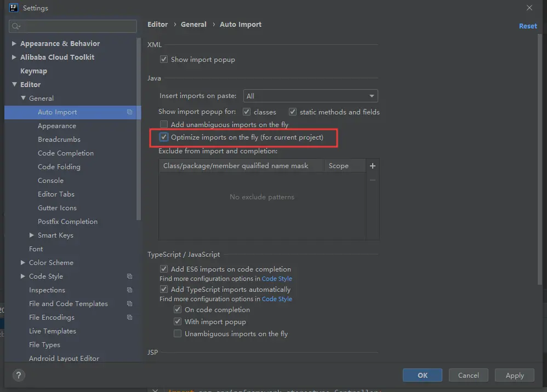Toggle import popup for static methods and fields
Screen dimensions: 547x392
click(292, 112)
